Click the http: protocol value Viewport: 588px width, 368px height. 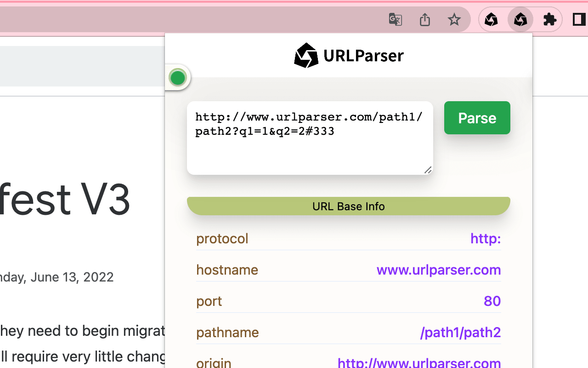(486, 239)
